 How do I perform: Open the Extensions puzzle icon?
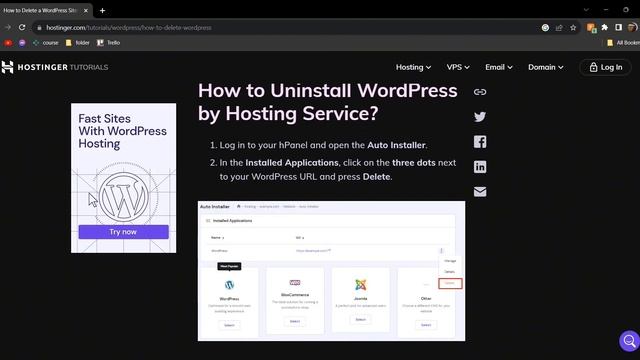coord(604,27)
